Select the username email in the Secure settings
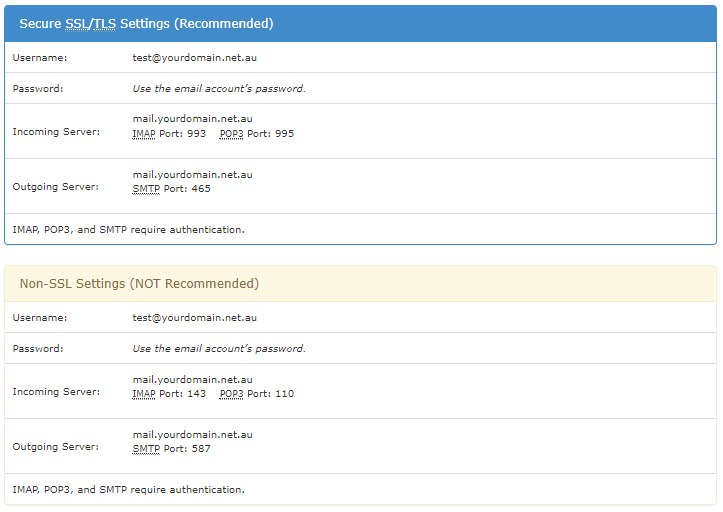This screenshot has width=723, height=512. (x=194, y=58)
